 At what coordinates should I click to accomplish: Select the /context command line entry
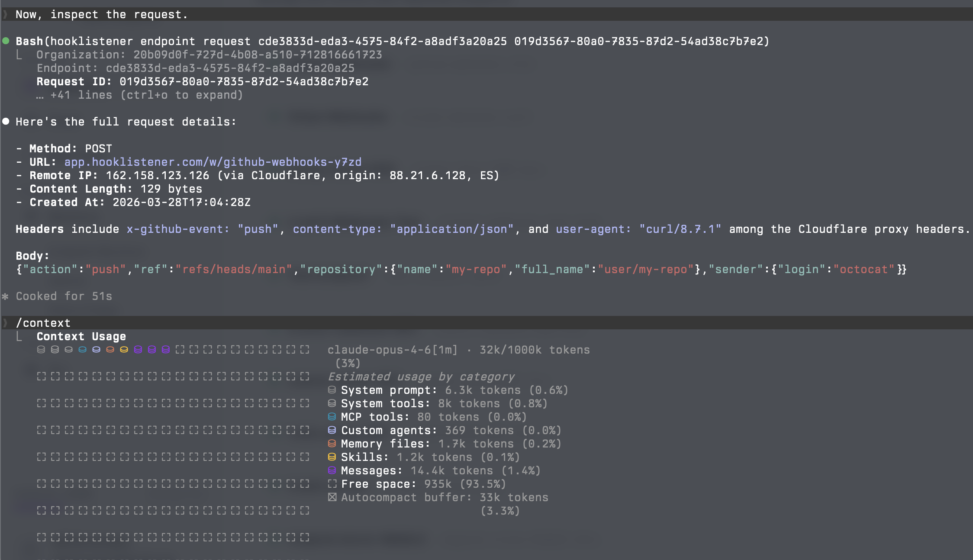[43, 322]
